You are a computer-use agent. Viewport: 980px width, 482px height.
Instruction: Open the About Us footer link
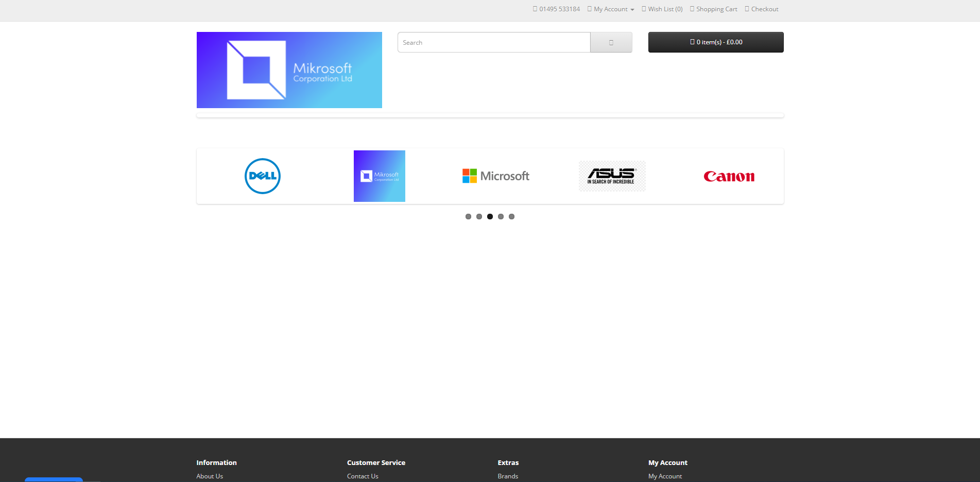coord(210,476)
